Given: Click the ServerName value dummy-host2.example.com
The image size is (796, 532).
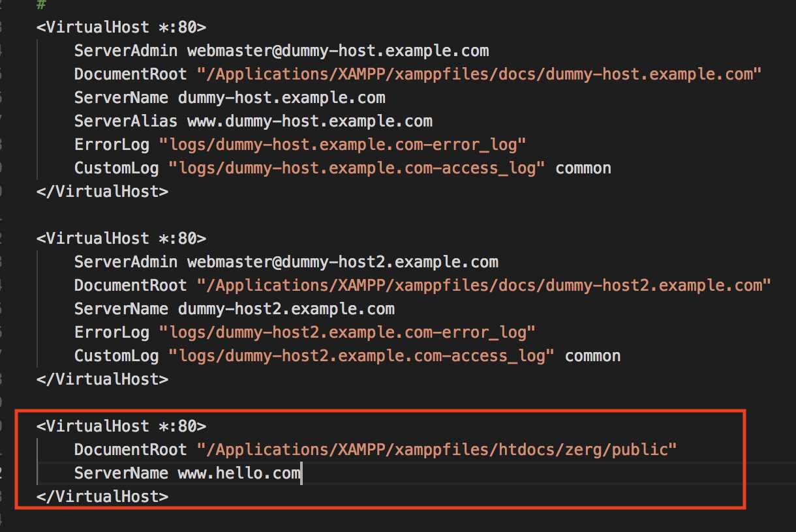Looking at the screenshot, I should pyautogui.click(x=286, y=309).
